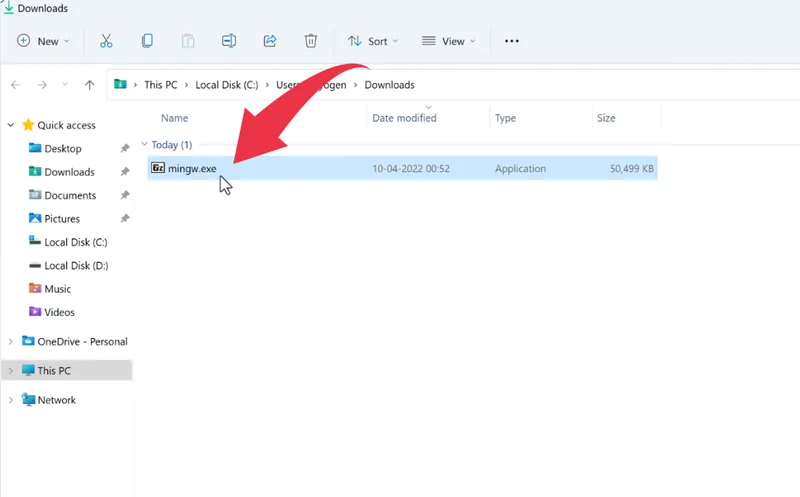Sort by the Date modified column header
The image size is (800, 497).
(404, 118)
